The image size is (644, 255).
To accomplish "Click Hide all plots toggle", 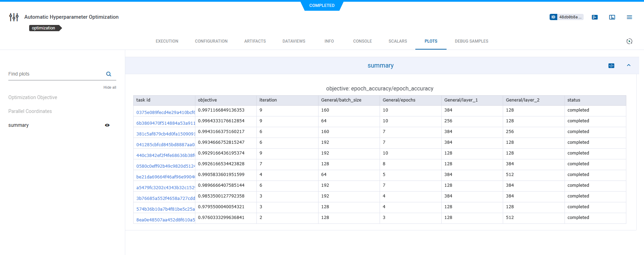I will click(110, 87).
